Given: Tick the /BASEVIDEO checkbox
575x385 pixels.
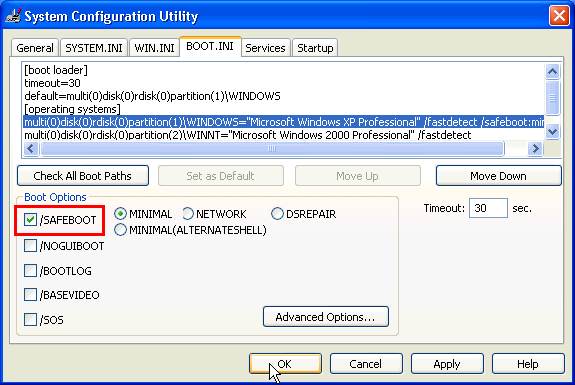Looking at the screenshot, I should pyautogui.click(x=30, y=295).
